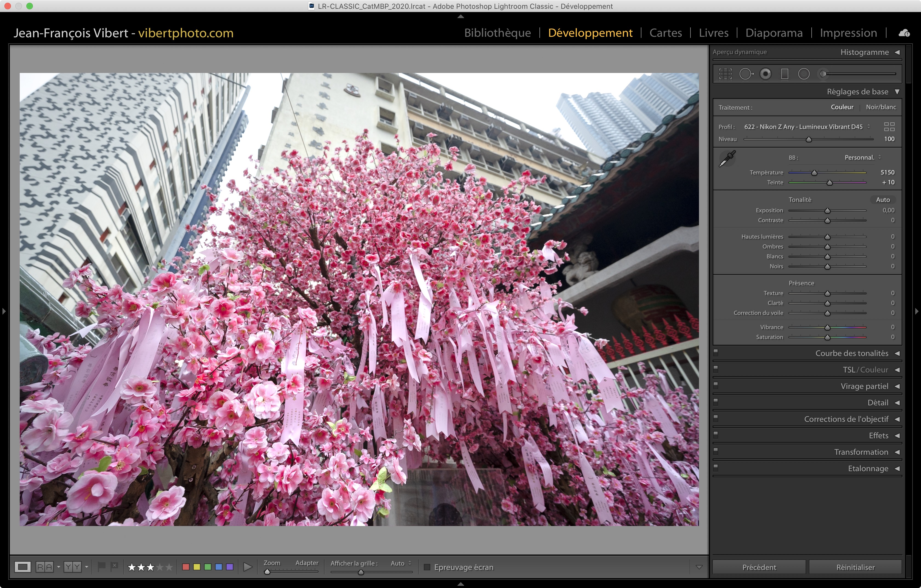Click the Réinitialiser button
The width and height of the screenshot is (921, 588).
click(x=855, y=567)
